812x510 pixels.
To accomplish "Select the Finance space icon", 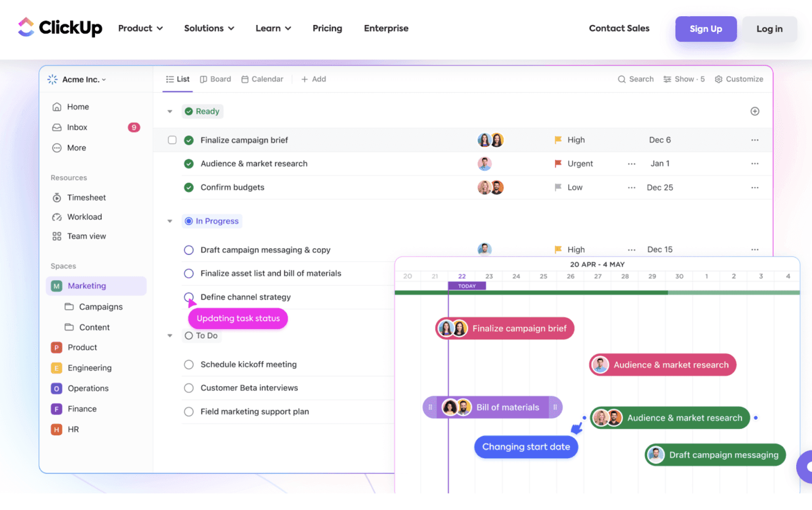I will (x=56, y=409).
